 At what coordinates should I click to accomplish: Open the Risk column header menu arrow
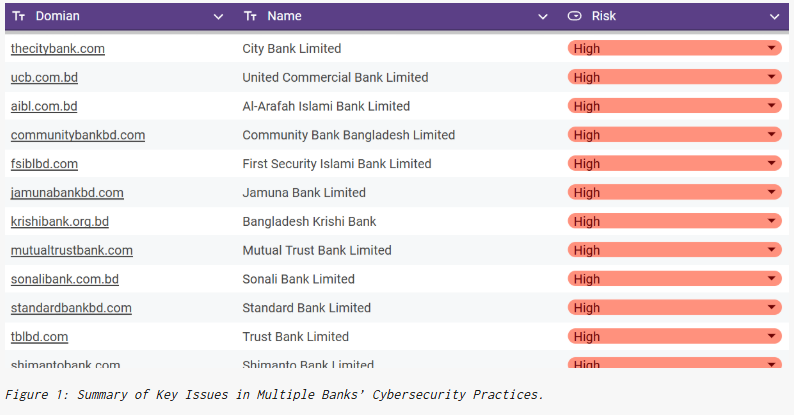774,17
